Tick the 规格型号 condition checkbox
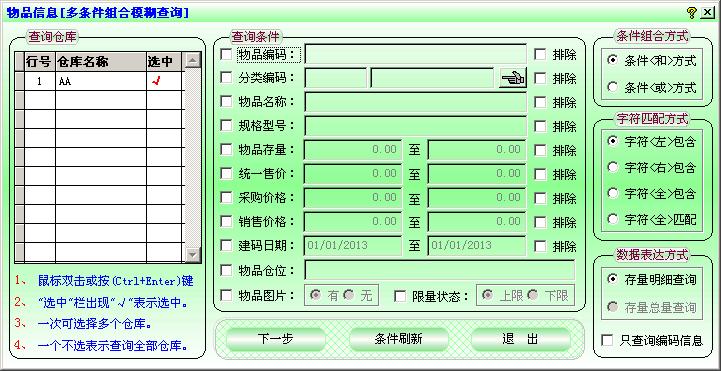 226,126
